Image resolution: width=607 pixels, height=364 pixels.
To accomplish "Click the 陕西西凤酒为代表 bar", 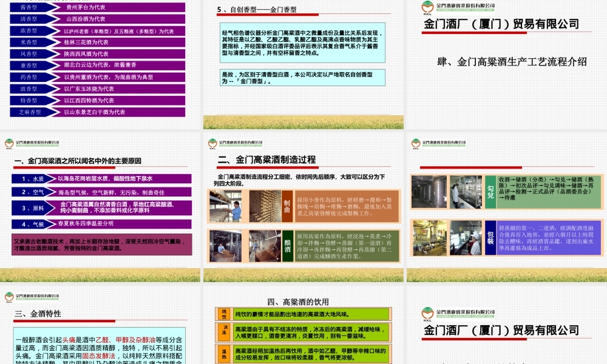I will (120, 54).
